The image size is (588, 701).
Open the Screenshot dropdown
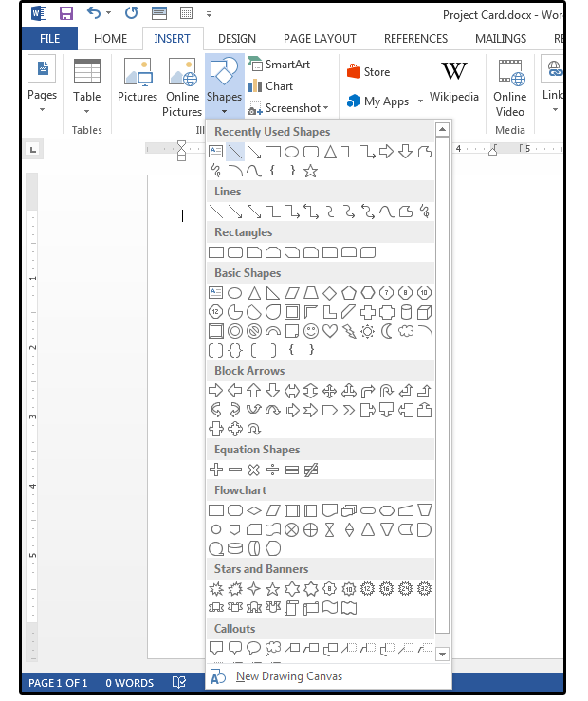(288, 108)
